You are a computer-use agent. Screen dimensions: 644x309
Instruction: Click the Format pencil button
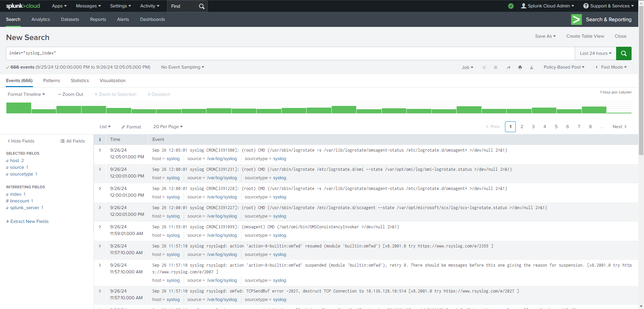coord(131,127)
